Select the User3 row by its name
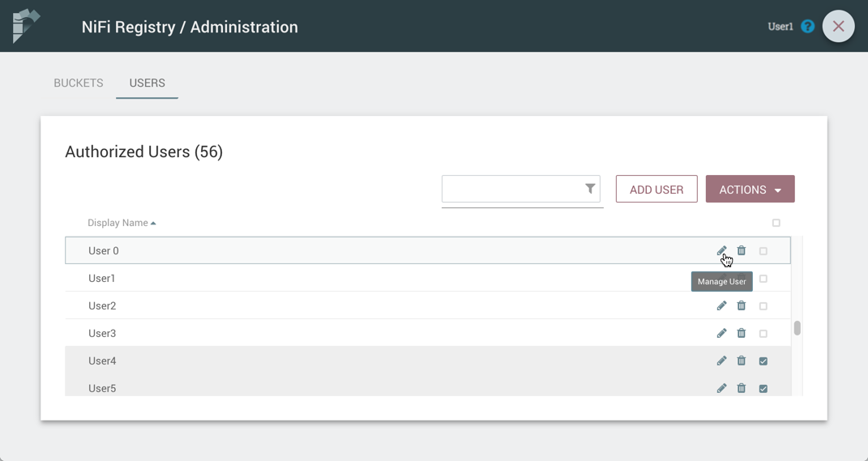The height and width of the screenshot is (461, 868). (x=102, y=334)
